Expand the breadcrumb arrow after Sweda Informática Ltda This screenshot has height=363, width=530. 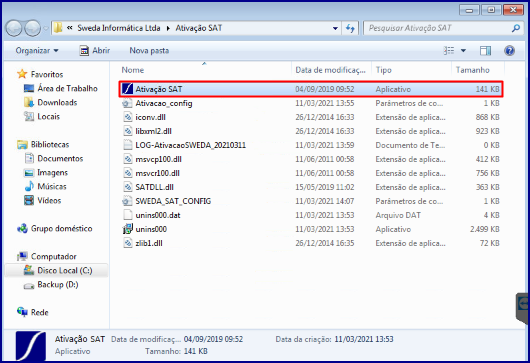click(x=168, y=28)
